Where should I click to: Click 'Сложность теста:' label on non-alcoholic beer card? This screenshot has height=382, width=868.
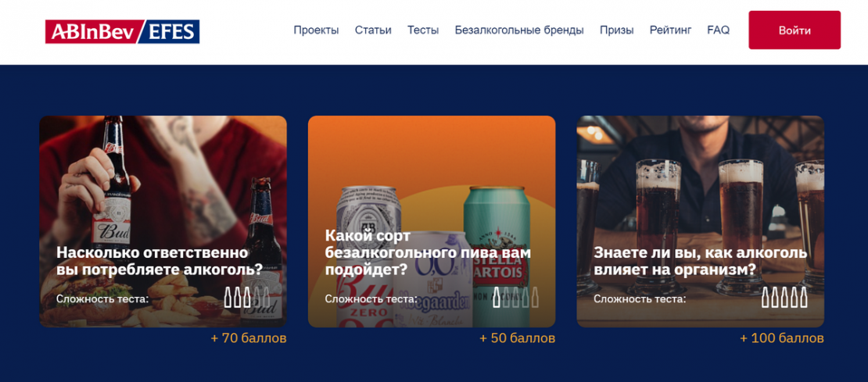pos(371,299)
